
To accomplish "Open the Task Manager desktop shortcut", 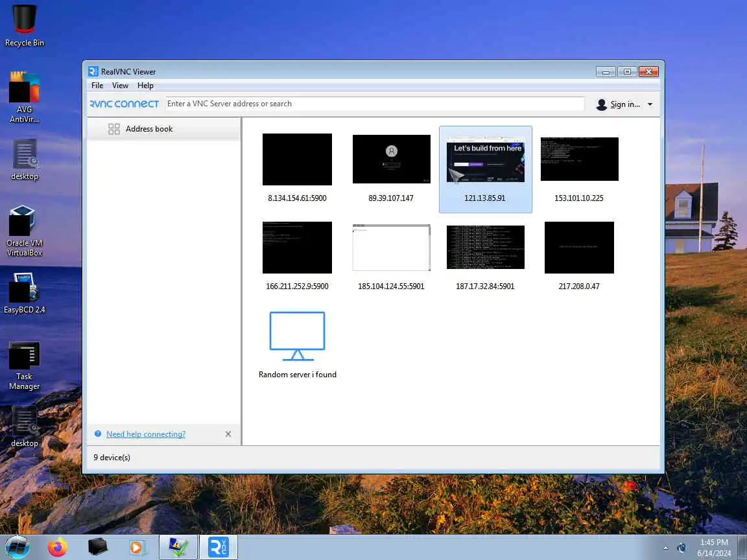I will pyautogui.click(x=24, y=366).
